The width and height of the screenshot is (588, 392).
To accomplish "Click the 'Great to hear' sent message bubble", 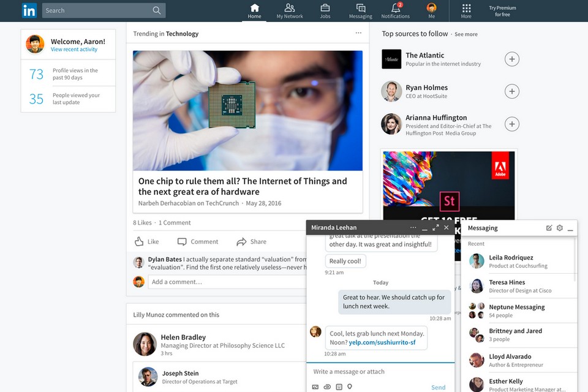I will click(x=394, y=301).
